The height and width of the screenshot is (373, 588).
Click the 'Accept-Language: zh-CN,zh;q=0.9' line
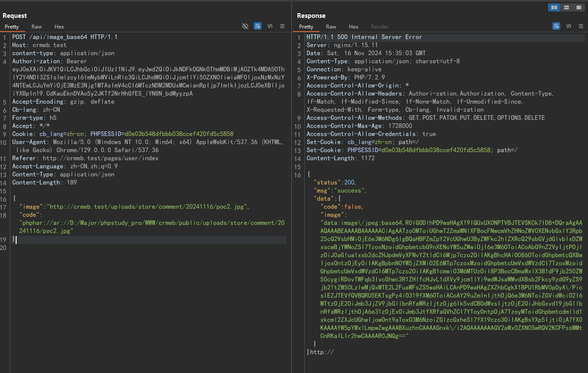(65, 166)
